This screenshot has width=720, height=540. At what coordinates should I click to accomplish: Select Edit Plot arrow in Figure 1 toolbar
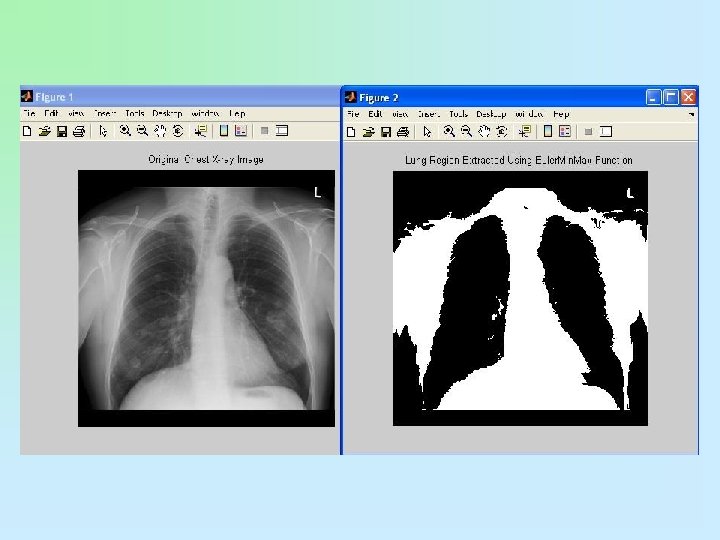pyautogui.click(x=103, y=131)
